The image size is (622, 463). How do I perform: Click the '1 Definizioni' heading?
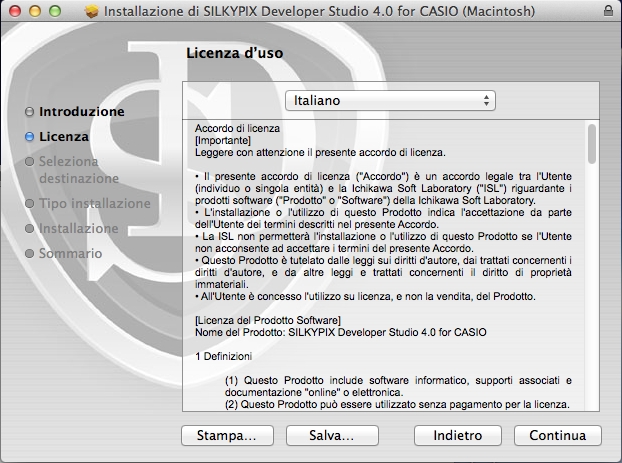point(223,356)
